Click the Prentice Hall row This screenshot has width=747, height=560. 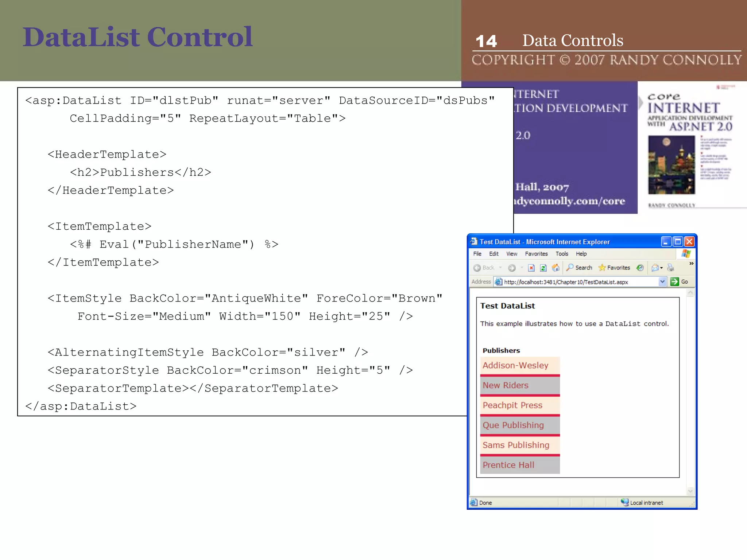(x=520, y=465)
